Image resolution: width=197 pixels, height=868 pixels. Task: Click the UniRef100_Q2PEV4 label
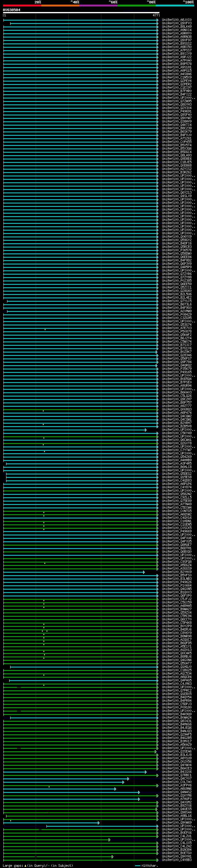177,81
